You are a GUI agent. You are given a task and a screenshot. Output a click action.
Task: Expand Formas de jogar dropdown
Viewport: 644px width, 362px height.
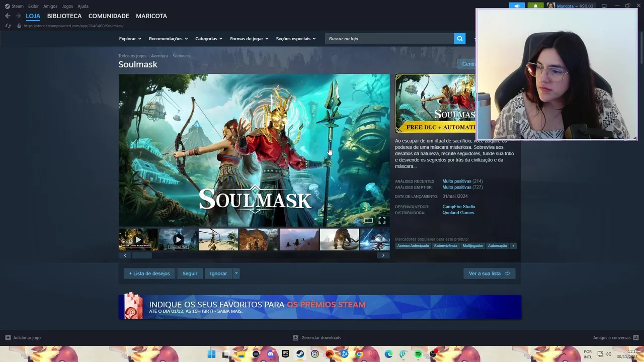(x=249, y=39)
